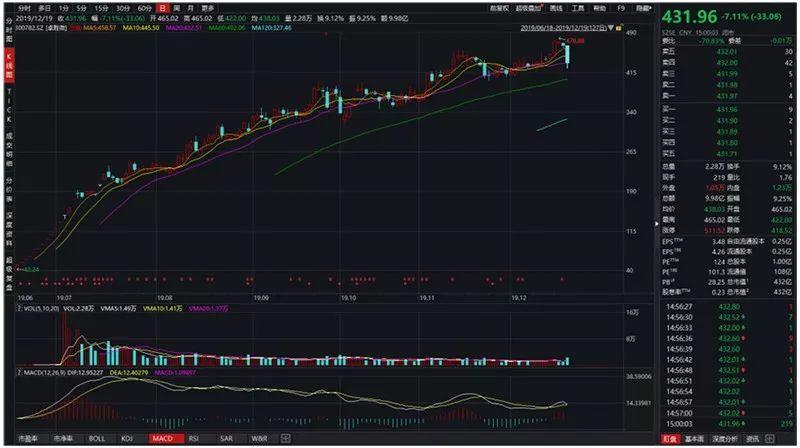
Task: Click the large 431.96 last price
Action: click(x=689, y=16)
